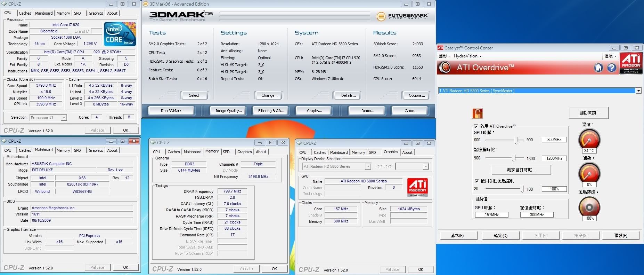
Task: Expand the Display Device Selection dropdown
Action: point(368,167)
